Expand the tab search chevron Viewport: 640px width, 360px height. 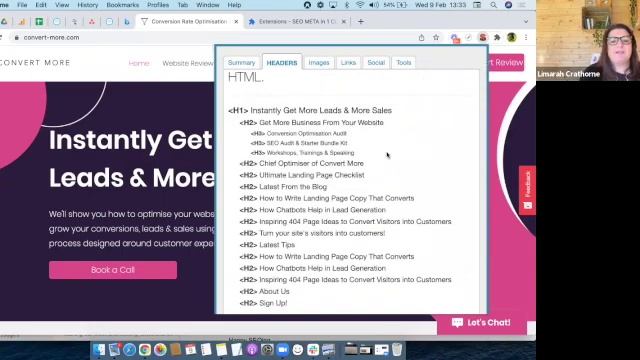coord(526,22)
